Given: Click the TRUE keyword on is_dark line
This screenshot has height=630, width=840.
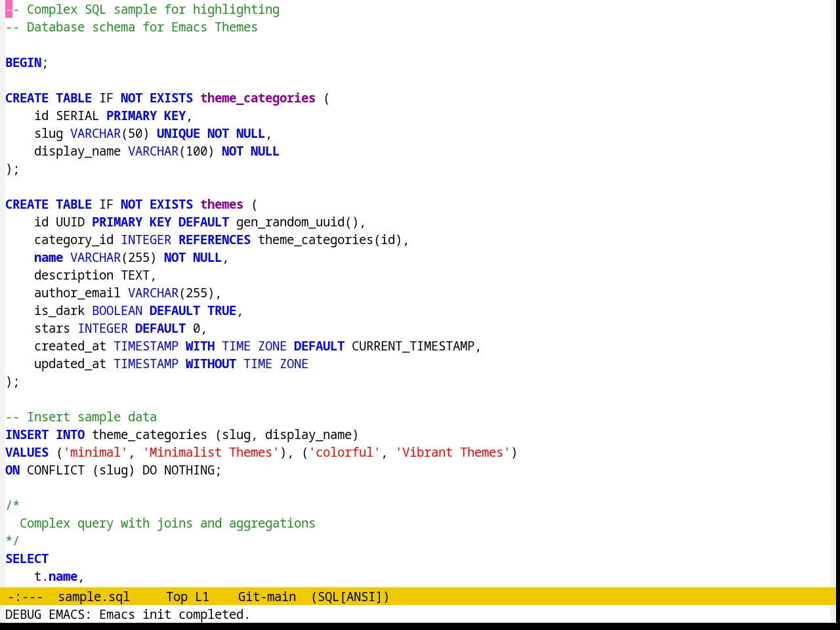Looking at the screenshot, I should [222, 310].
